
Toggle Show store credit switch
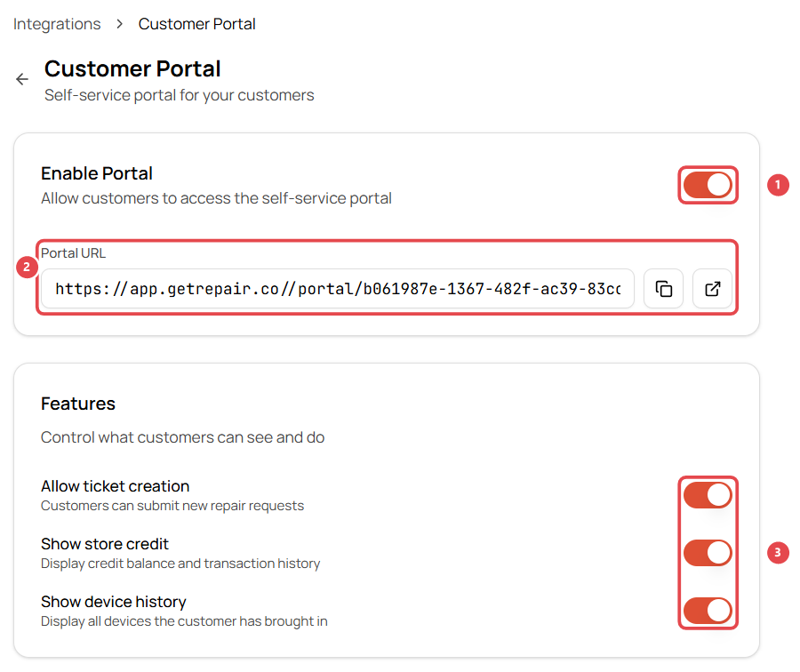click(708, 553)
